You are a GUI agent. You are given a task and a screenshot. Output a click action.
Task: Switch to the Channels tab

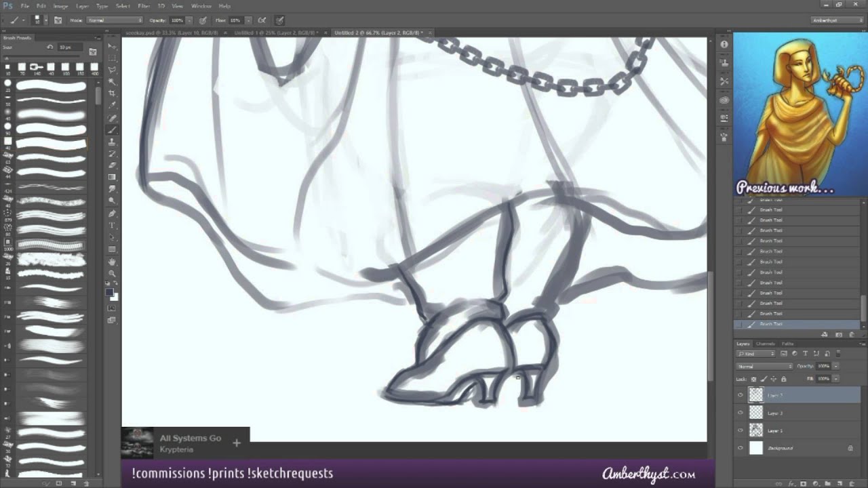(766, 344)
